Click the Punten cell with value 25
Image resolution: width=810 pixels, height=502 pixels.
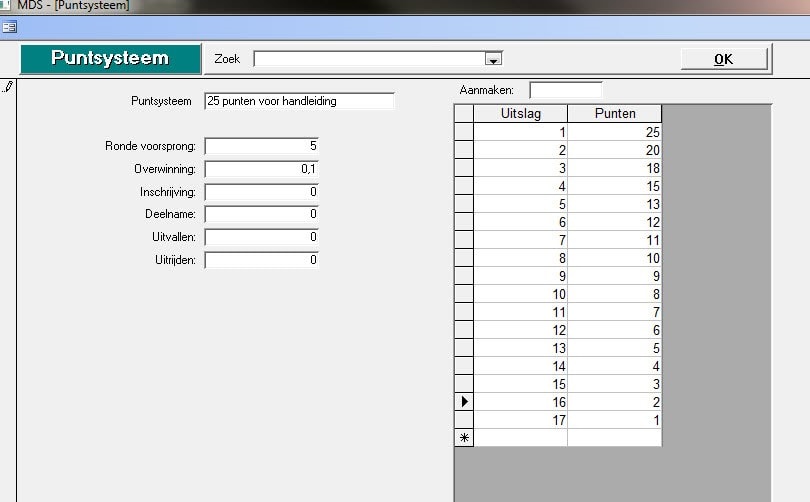click(615, 132)
